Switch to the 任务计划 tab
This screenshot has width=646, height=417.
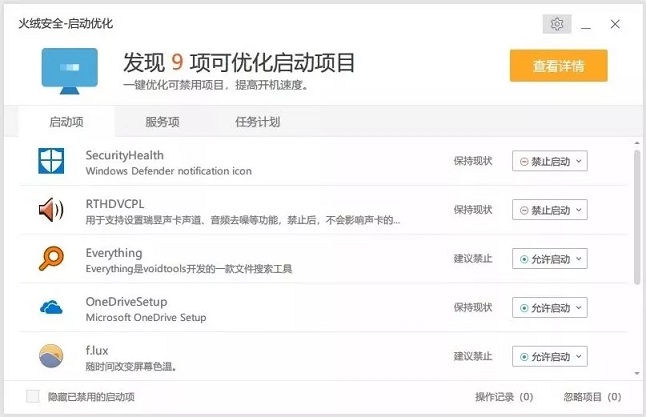(x=257, y=122)
